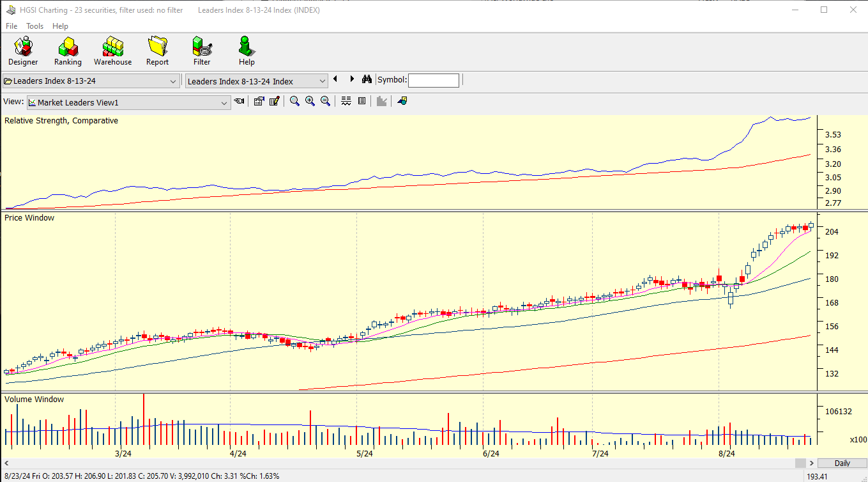Open the Designer tool

(23, 51)
